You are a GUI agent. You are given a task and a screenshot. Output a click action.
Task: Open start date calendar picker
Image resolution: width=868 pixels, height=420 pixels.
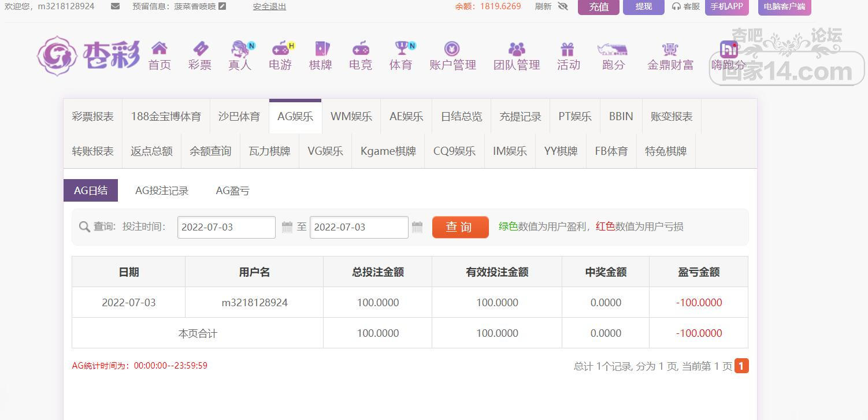(287, 227)
